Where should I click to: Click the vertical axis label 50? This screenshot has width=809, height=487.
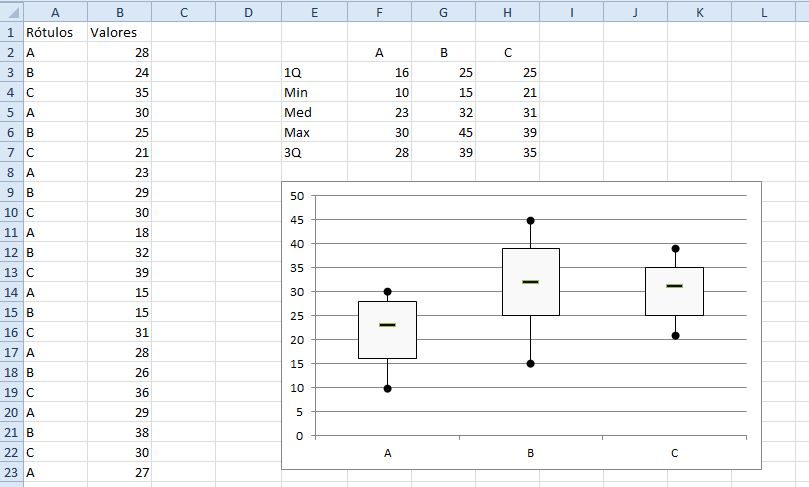(x=296, y=196)
